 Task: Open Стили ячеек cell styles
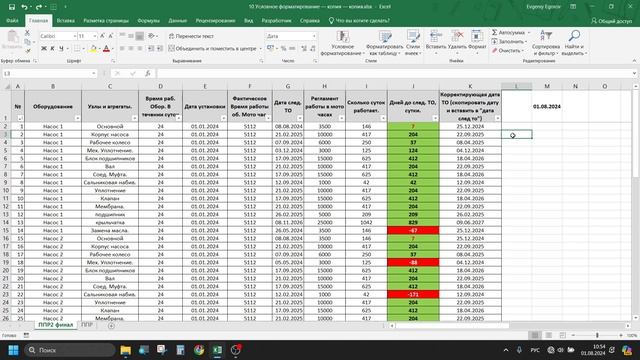tap(413, 43)
